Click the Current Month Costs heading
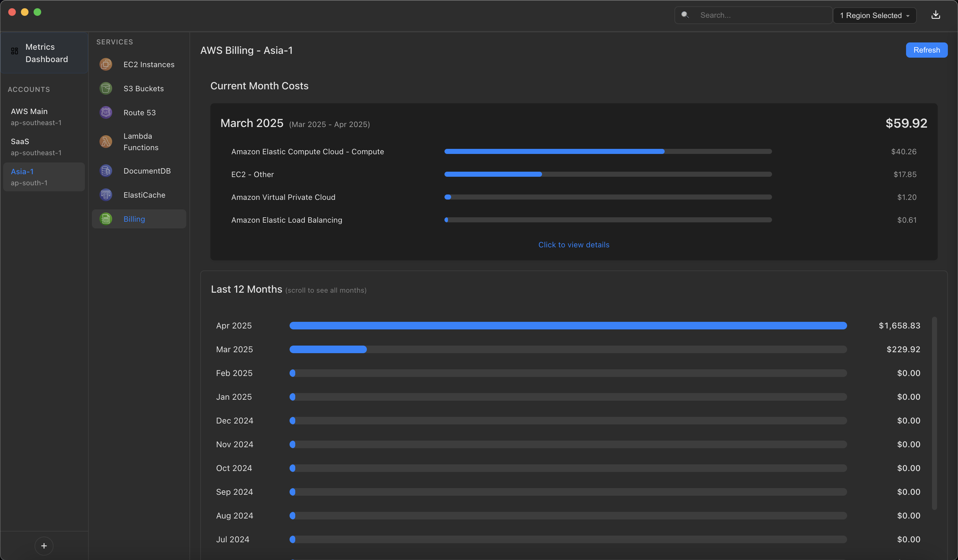The image size is (958, 560). coord(259,86)
